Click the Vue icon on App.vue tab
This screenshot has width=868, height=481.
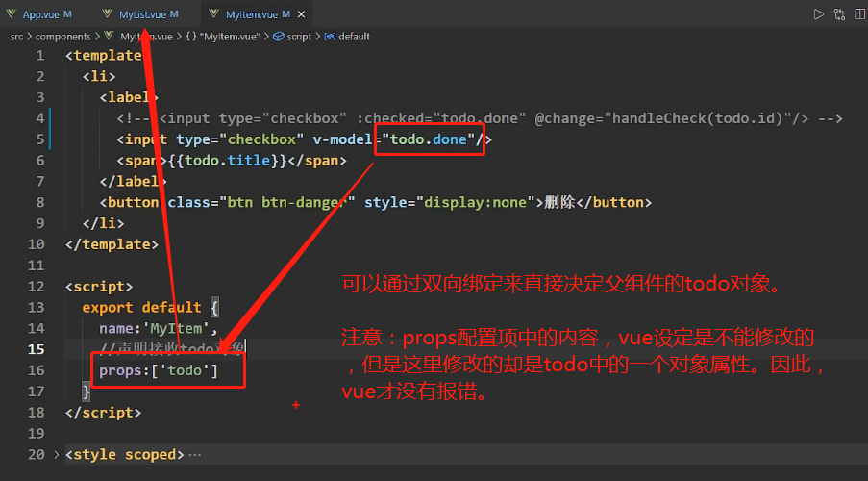(12, 13)
